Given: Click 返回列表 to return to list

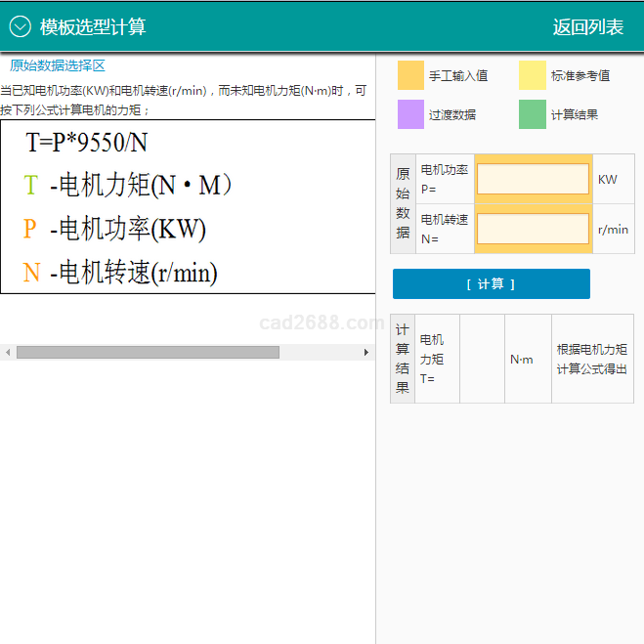Looking at the screenshot, I should (587, 27).
